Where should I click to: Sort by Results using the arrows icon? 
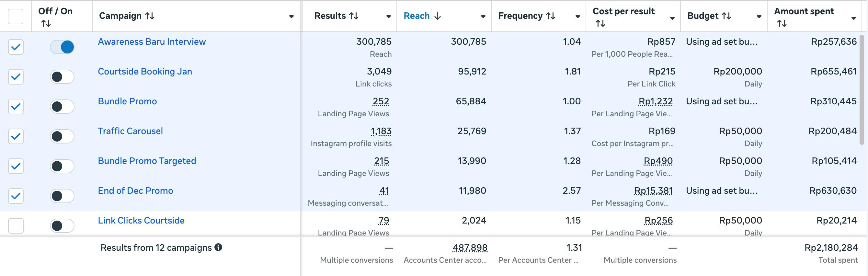pyautogui.click(x=353, y=16)
